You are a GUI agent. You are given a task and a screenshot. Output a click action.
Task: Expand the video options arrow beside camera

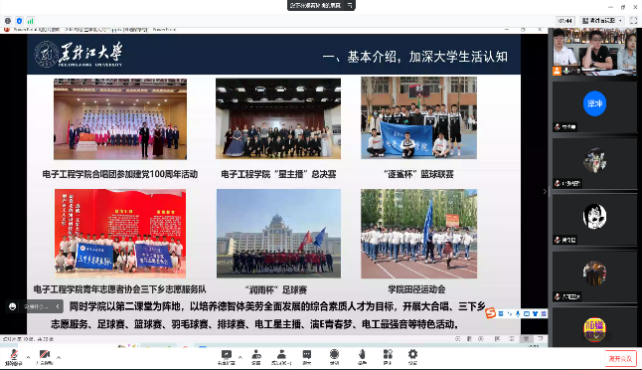point(59,357)
